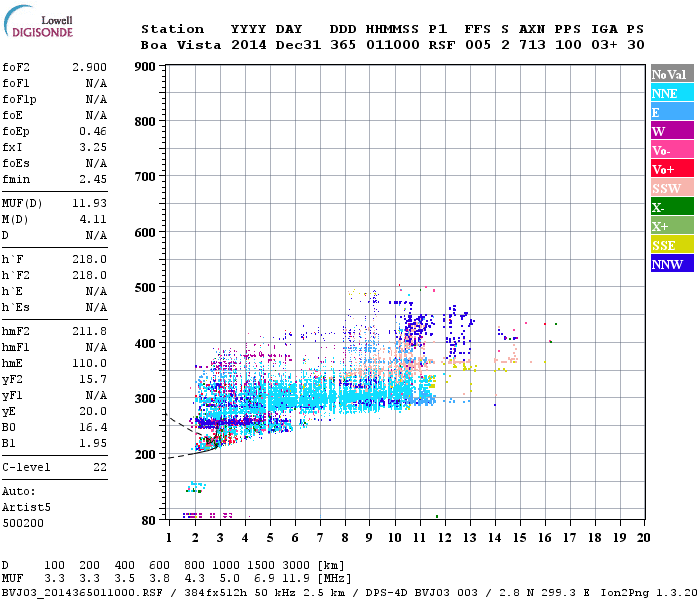Click the fmin value 2.45
This screenshot has height=600, width=700.
pyautogui.click(x=93, y=179)
